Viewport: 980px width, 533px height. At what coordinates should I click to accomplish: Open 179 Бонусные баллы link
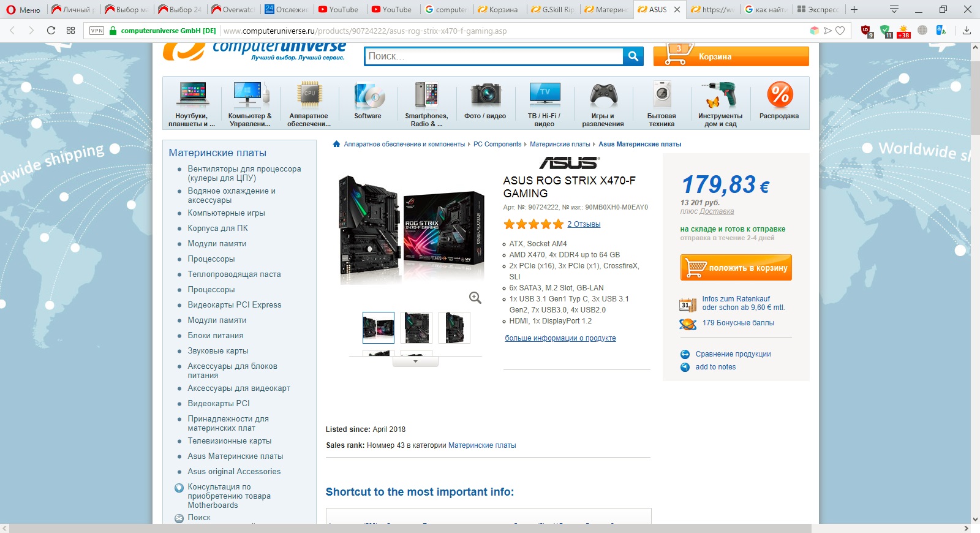pos(738,323)
